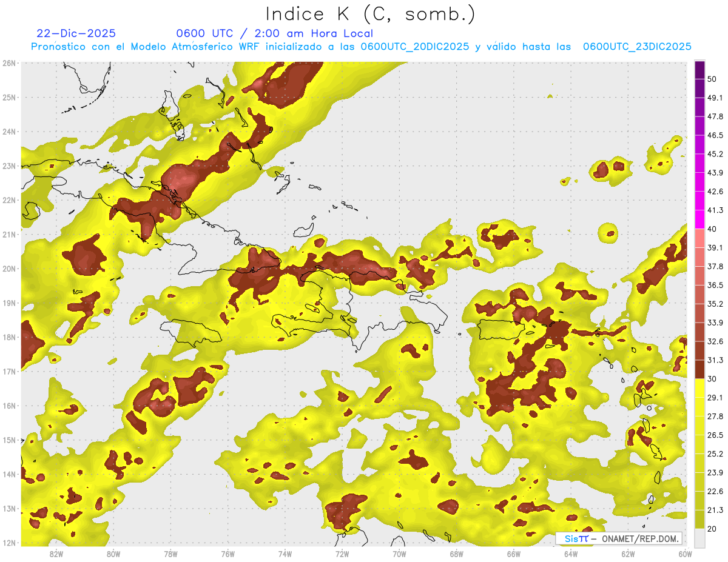728x562 pixels.
Task: Click the '12N' latitude label
Action: pyautogui.click(x=9, y=543)
